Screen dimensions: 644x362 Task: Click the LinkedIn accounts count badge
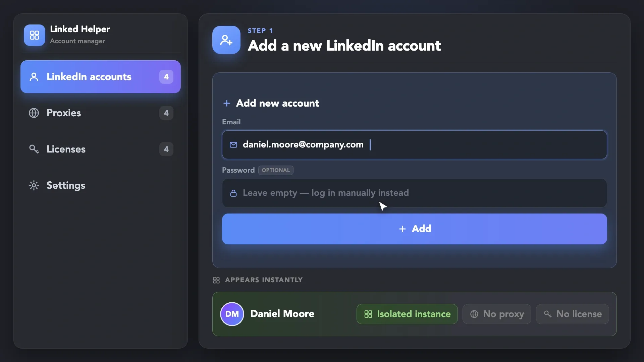click(166, 77)
